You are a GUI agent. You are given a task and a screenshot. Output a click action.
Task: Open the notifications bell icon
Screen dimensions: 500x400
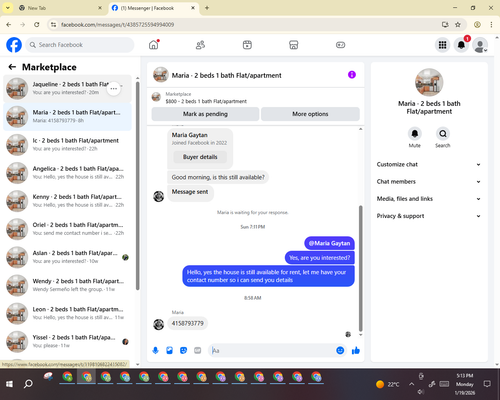461,45
